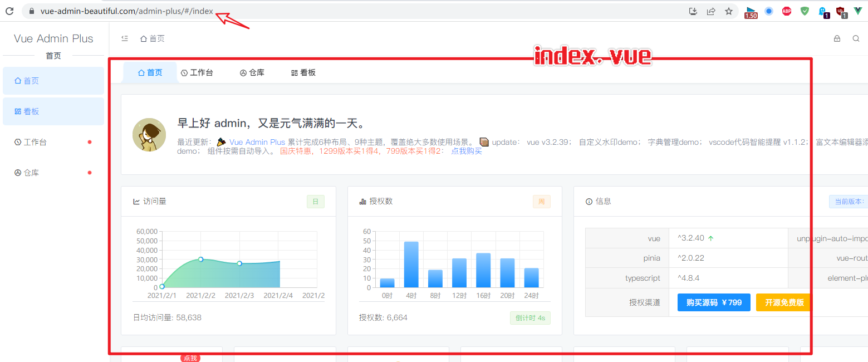Image resolution: width=868 pixels, height=362 pixels.
Task: Switch to the 工作台 page tab
Action: [197, 73]
